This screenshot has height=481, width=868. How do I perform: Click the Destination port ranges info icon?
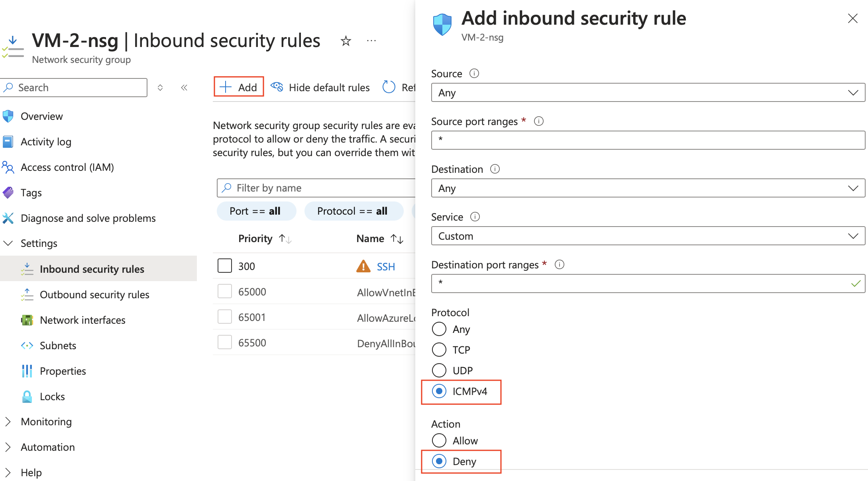tap(560, 264)
